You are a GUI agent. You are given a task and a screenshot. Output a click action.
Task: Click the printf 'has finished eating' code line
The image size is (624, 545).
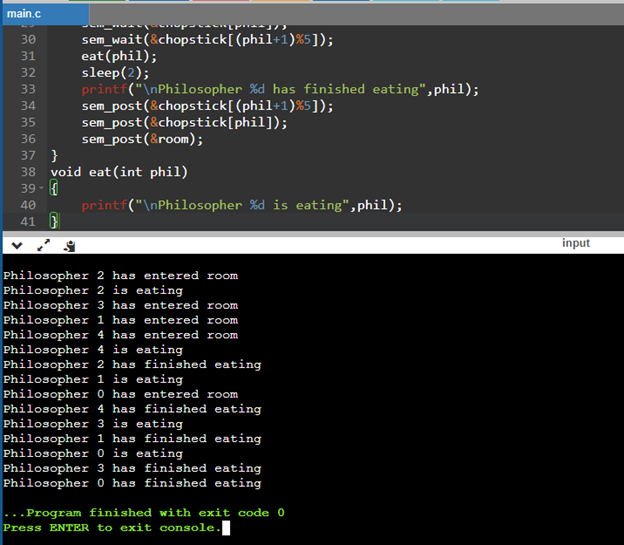point(280,90)
